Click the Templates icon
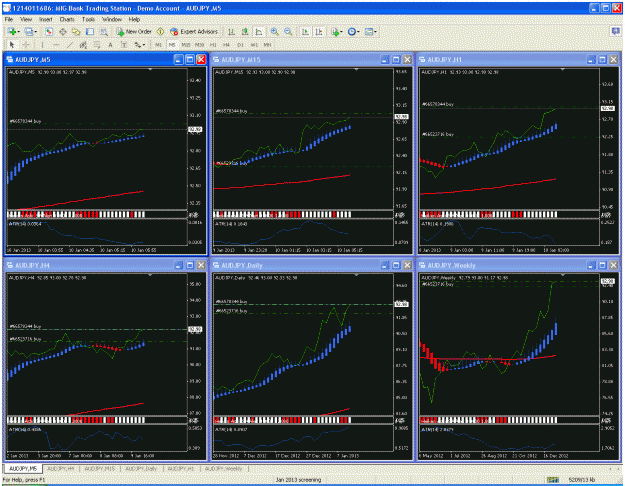This screenshot has height=486, width=625. (x=369, y=31)
